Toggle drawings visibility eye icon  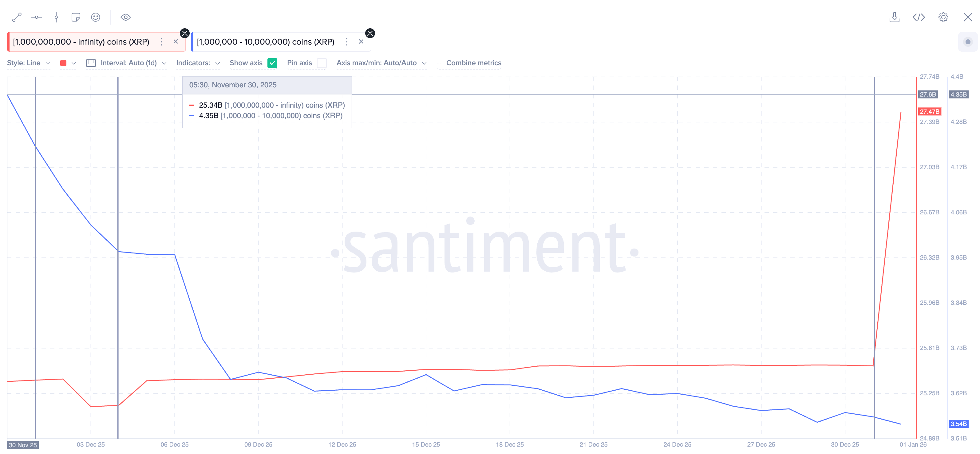click(x=125, y=17)
